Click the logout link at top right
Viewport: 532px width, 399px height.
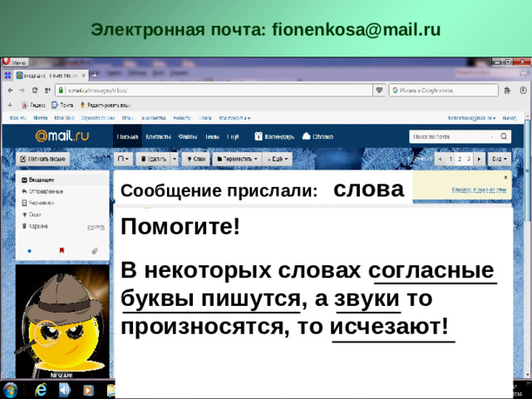point(510,118)
